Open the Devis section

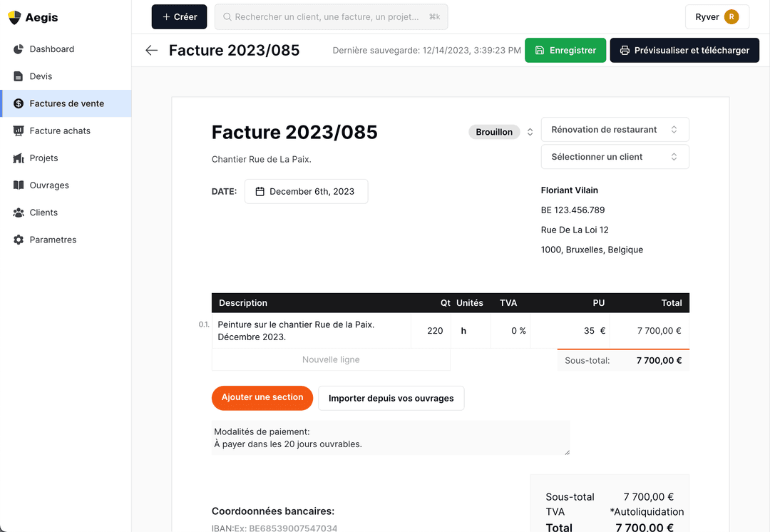click(x=66, y=76)
